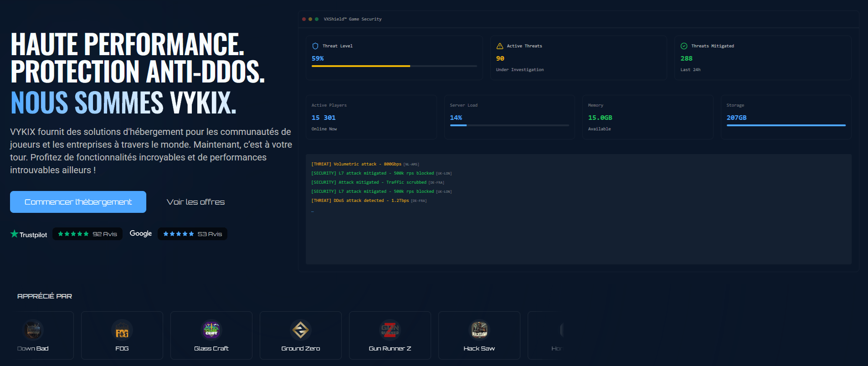868x366 pixels.
Task: Click the NOUS SOMMES VYKIX heading
Action: point(123,102)
